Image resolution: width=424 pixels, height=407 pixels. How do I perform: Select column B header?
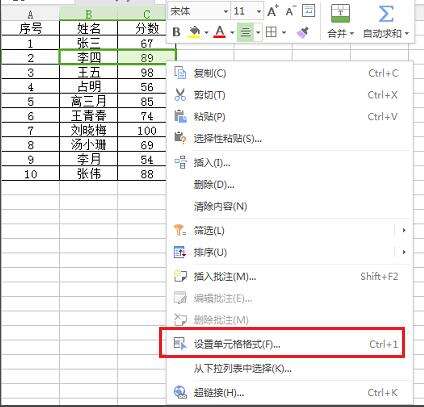pos(89,15)
